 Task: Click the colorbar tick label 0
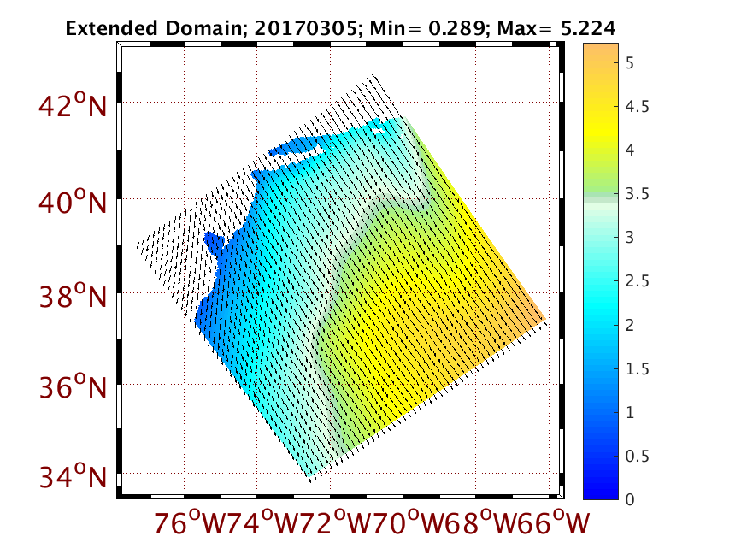tap(630, 499)
